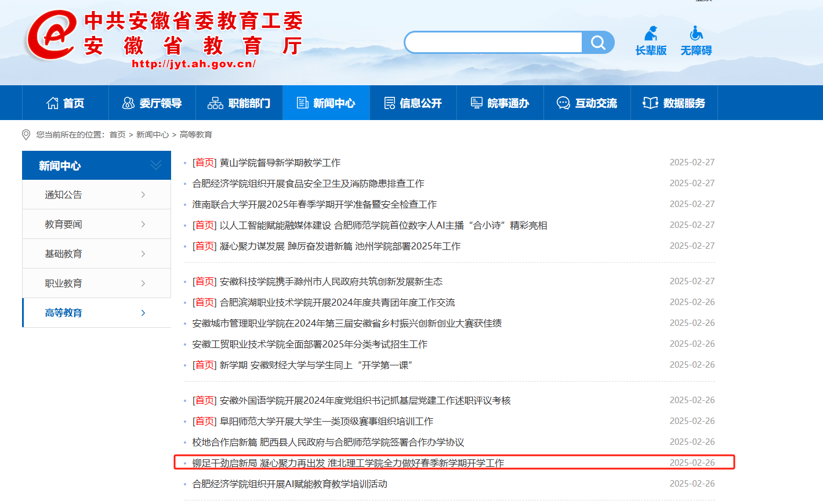Click the 互动交流 chat bubble icon
This screenshot has height=504, width=823.
[563, 103]
